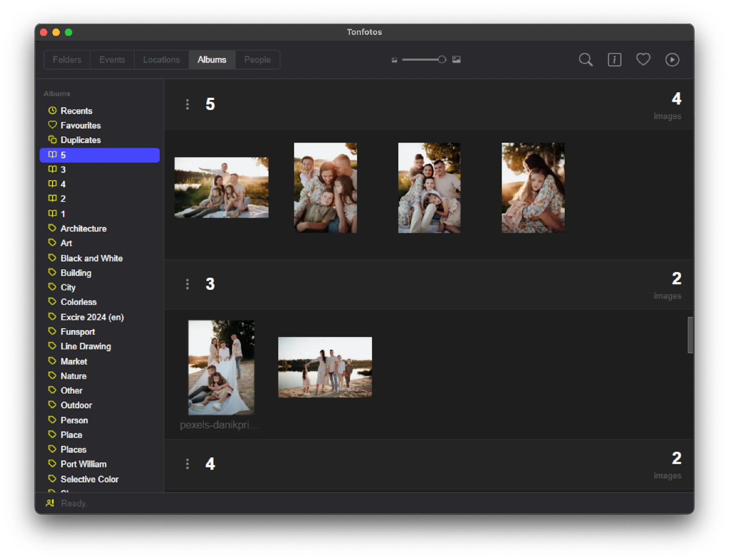Select the pexels-danikpri photo in album 3
Image resolution: width=729 pixels, height=560 pixels.
coord(221,367)
